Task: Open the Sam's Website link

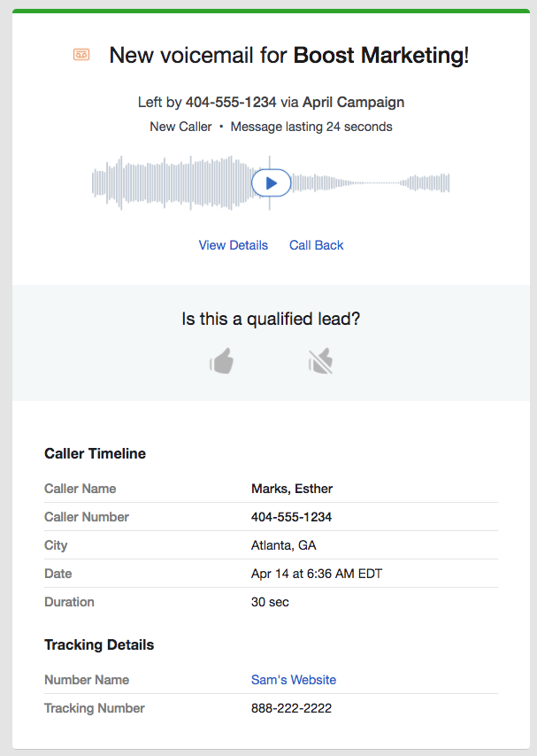Action: coord(294,680)
